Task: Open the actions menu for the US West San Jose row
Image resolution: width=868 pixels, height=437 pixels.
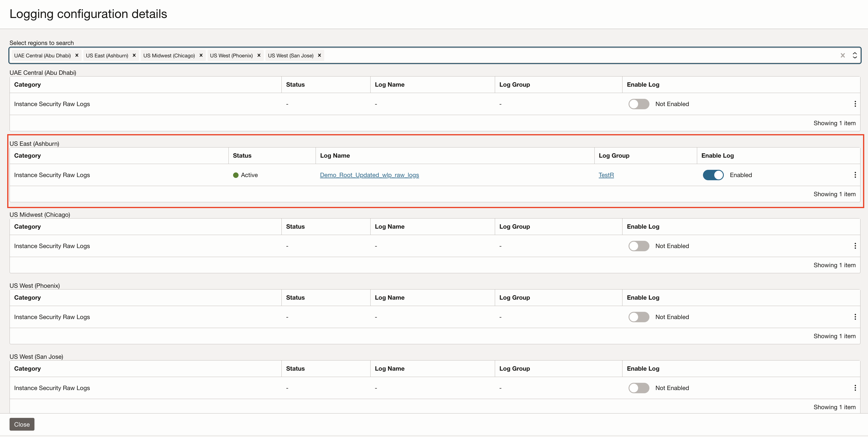Action: (855, 388)
